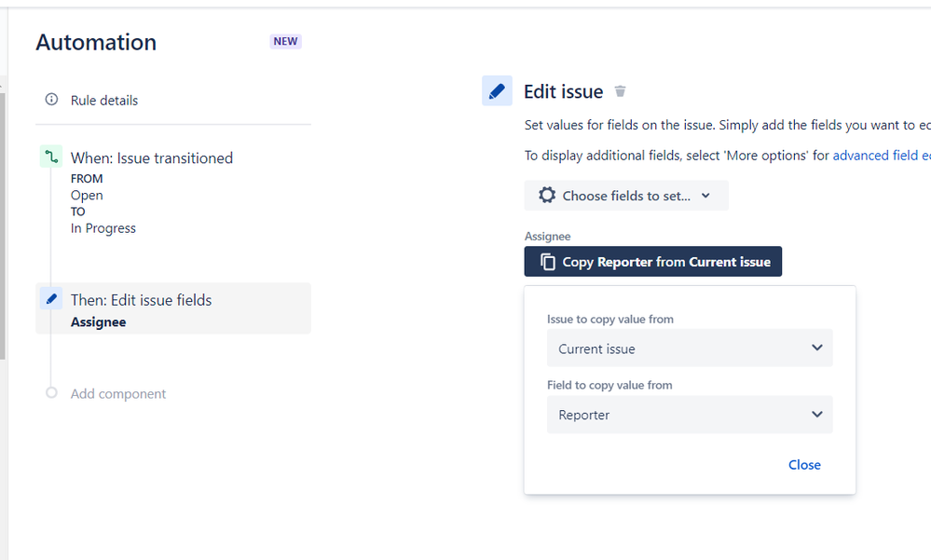Click the green transition trigger icon
Image resolution: width=931 pixels, height=560 pixels.
coord(51,157)
